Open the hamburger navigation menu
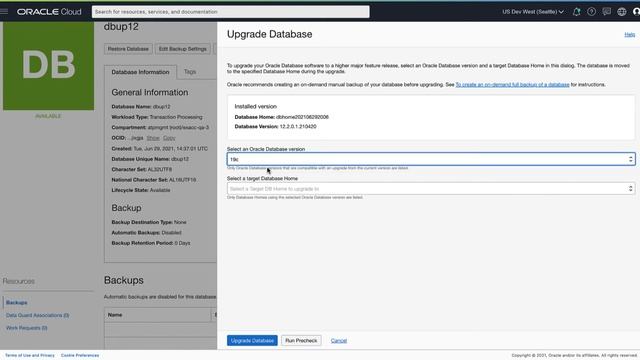The image size is (640, 360). point(4,11)
